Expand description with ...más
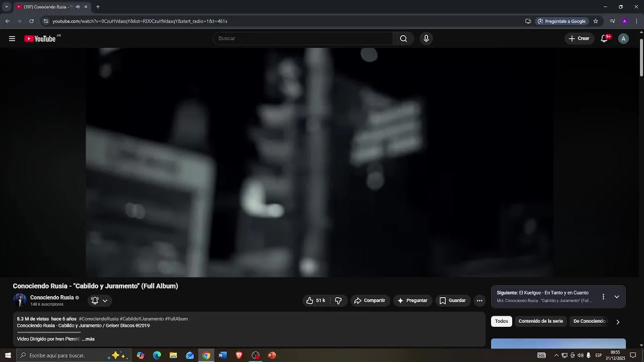The image size is (644, 362). coord(88,339)
